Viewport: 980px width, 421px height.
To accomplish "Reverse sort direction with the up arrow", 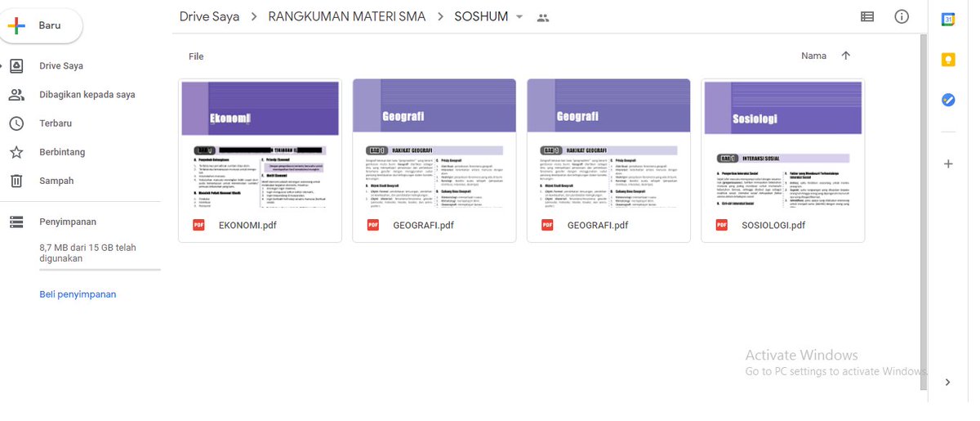I will (x=846, y=56).
